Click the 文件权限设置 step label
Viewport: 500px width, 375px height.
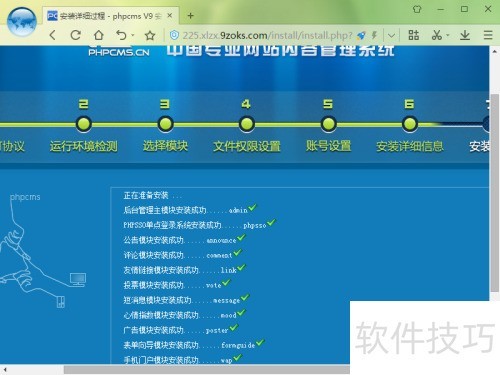(x=247, y=146)
